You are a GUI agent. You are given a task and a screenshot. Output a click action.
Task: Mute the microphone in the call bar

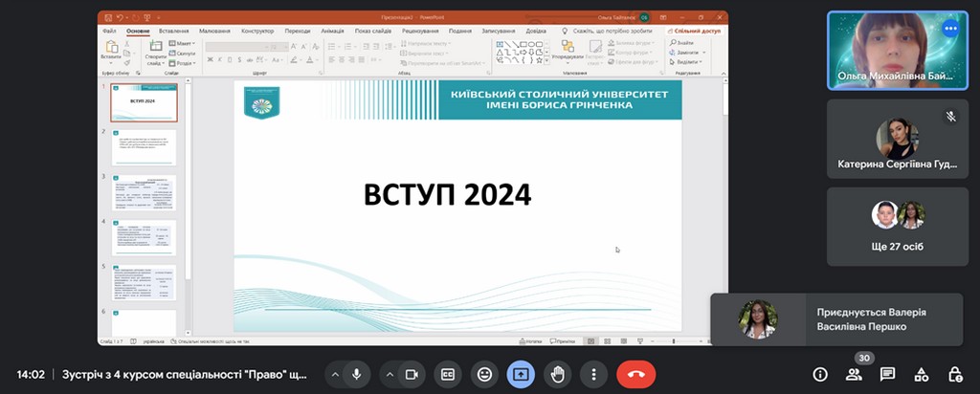click(356, 374)
